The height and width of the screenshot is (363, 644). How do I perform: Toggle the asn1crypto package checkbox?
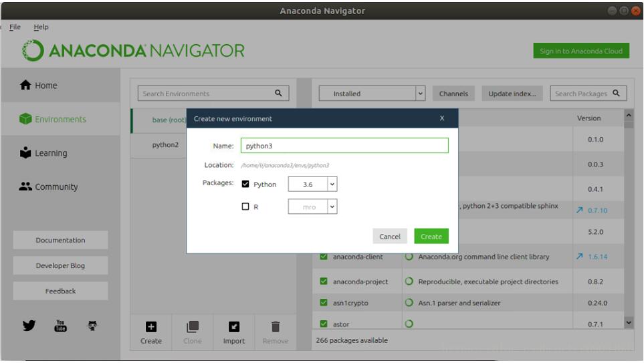click(x=324, y=303)
